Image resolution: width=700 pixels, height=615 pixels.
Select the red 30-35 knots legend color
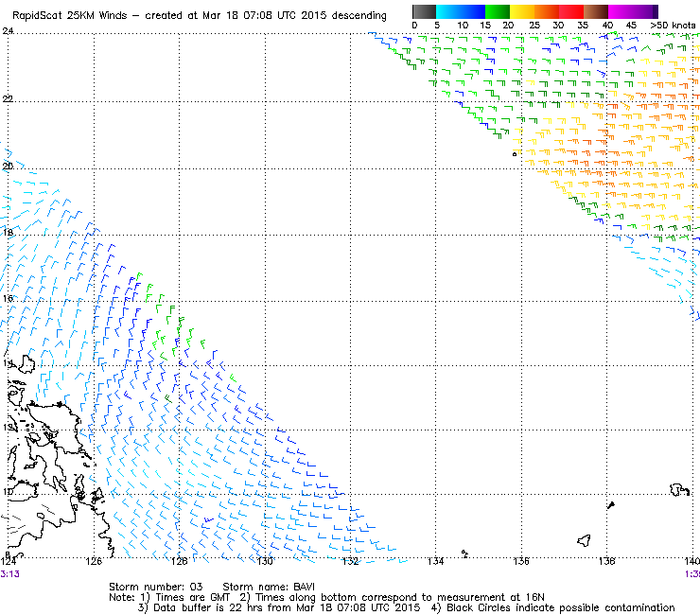click(571, 11)
